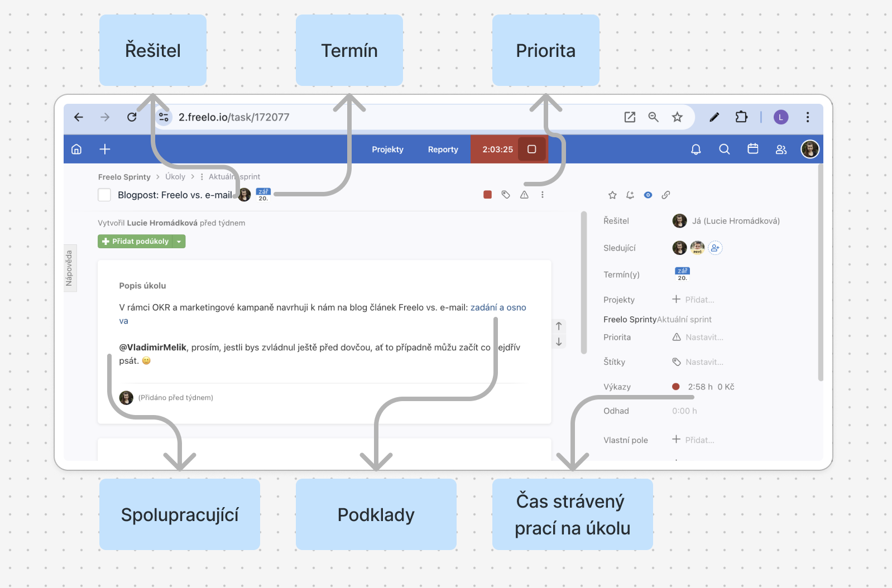The width and height of the screenshot is (892, 588).
Task: Click the red dot in Výkazy row
Action: click(676, 387)
